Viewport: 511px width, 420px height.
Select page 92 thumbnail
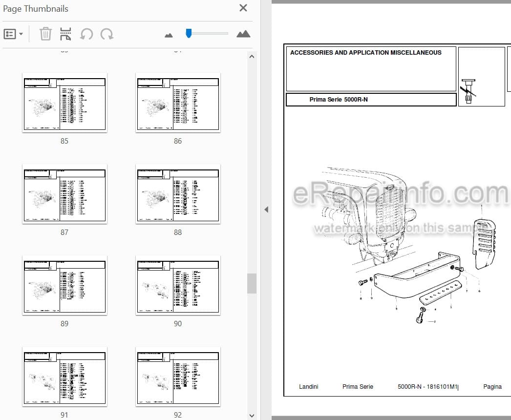coord(178,377)
